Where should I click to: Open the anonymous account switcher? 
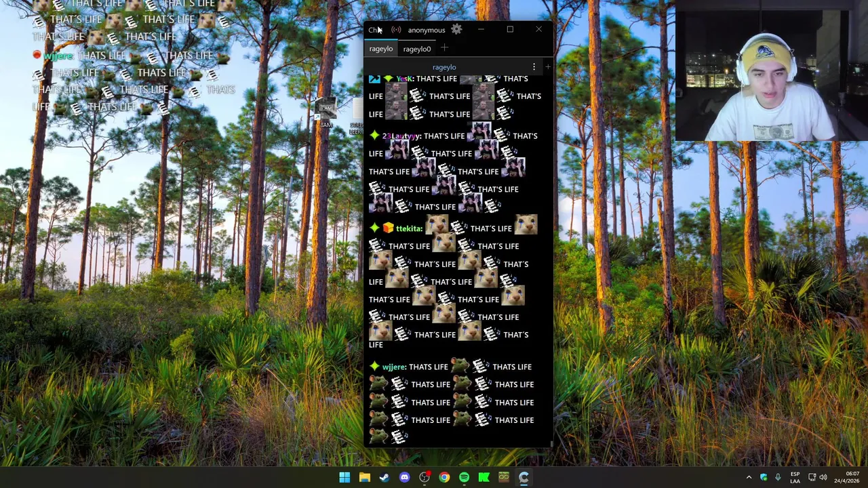click(427, 30)
